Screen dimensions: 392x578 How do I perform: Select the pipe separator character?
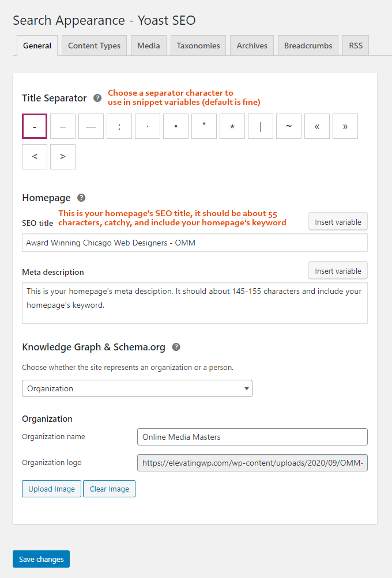pos(260,126)
